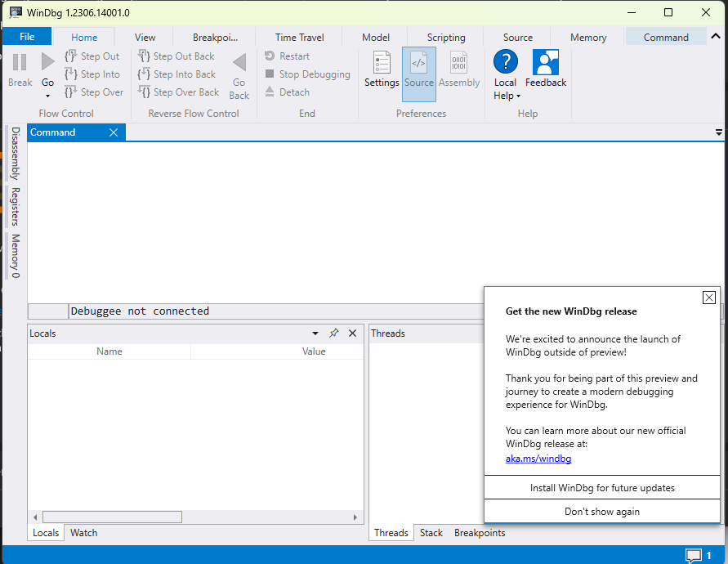Switch to the Breakpoints bottom tab

(x=480, y=533)
